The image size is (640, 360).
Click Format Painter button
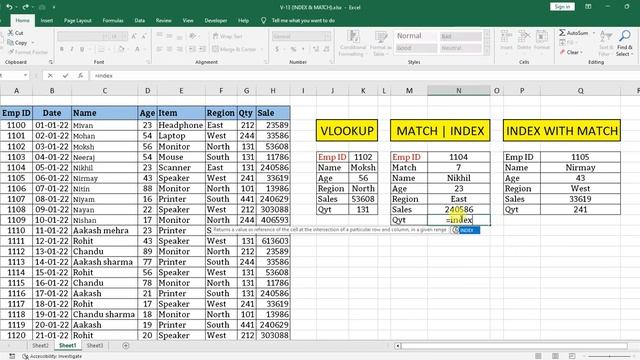(x=28, y=52)
